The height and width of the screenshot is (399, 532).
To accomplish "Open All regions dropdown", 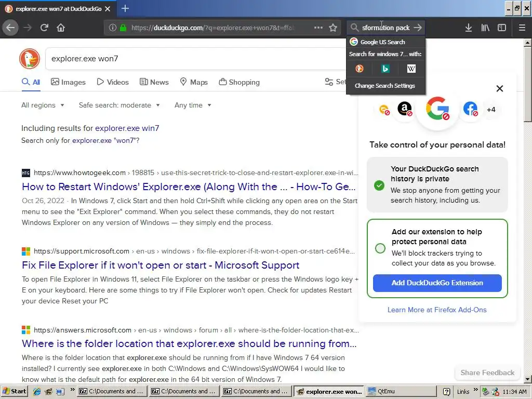I will 43,105.
